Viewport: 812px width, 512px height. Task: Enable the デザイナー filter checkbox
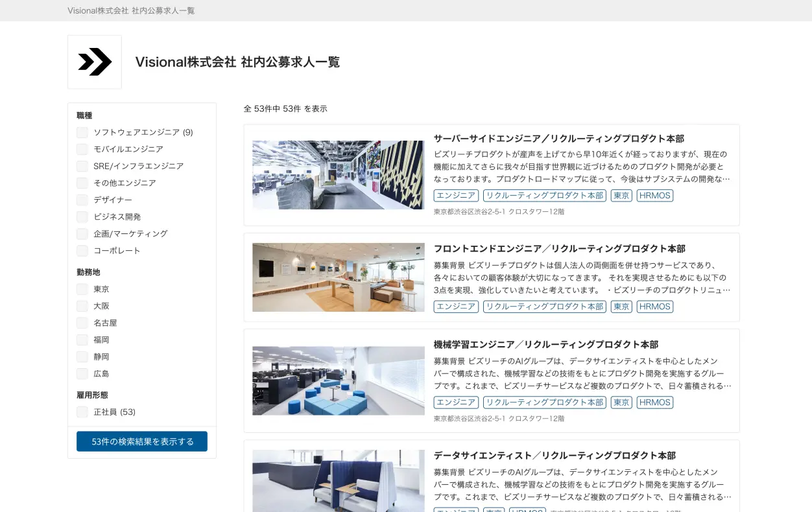point(82,200)
